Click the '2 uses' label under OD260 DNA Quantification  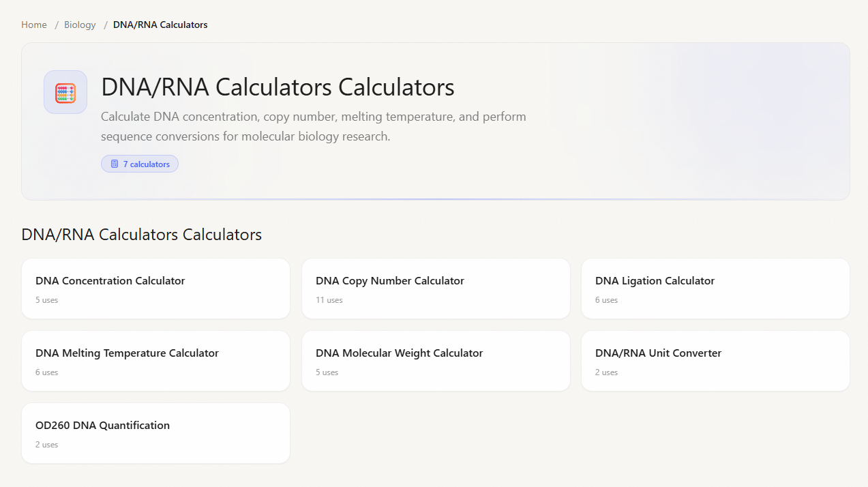pos(46,444)
